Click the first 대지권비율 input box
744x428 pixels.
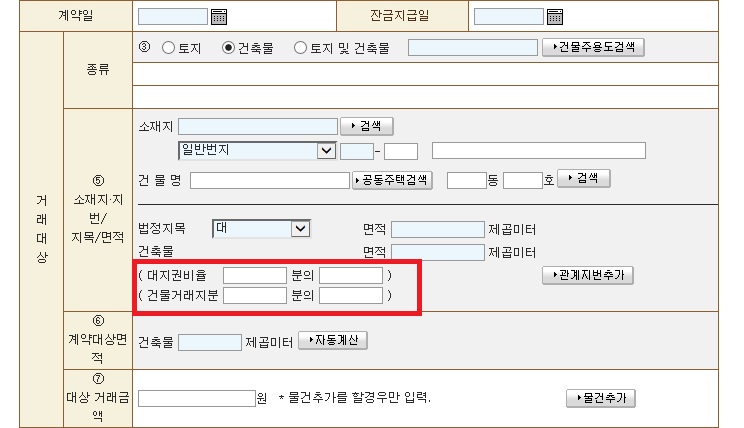click(x=254, y=275)
